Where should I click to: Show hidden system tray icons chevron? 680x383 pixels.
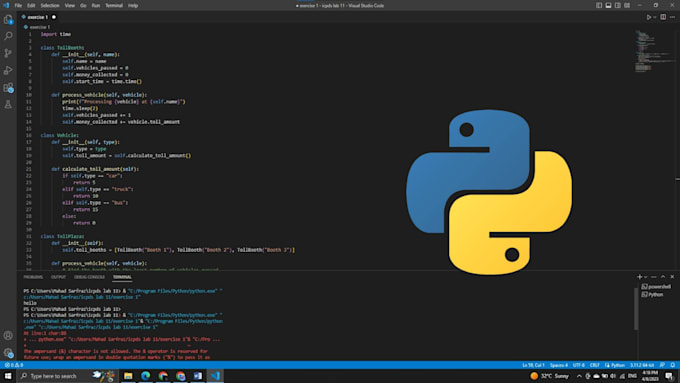(579, 376)
